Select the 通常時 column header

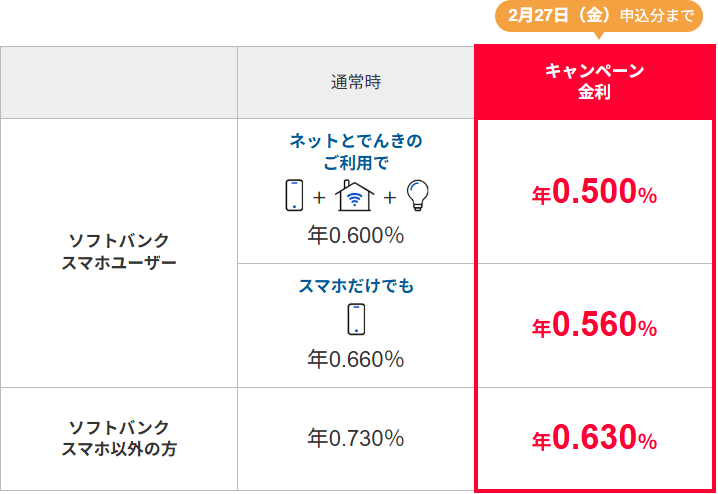pyautogui.click(x=356, y=82)
